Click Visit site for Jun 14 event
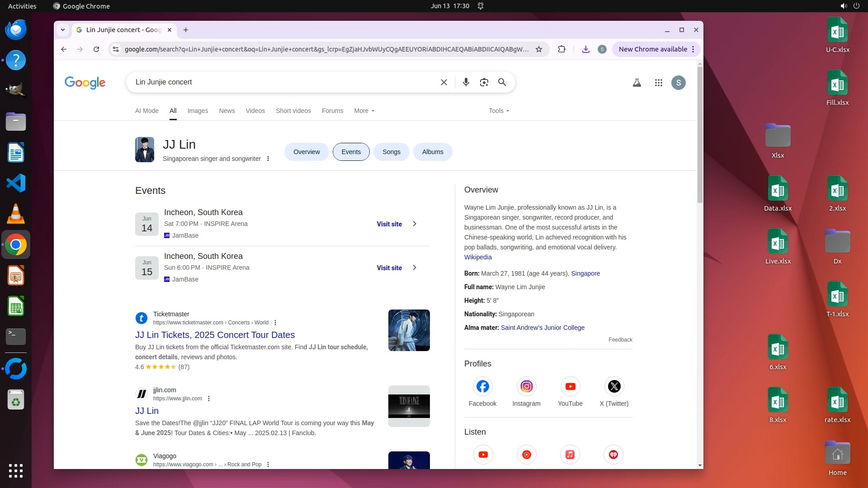Screen dimensions: 868x488 pyautogui.click(x=389, y=224)
